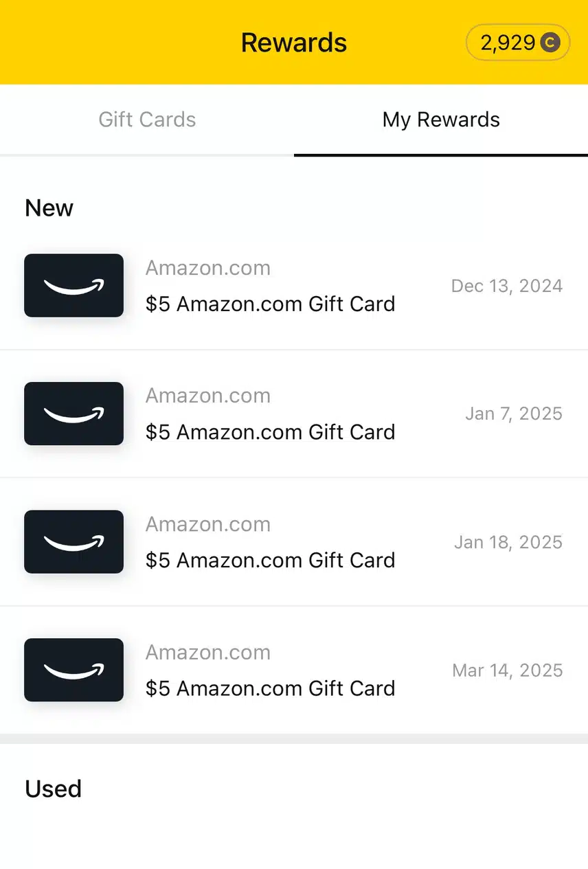Click Amazon.com brand label in first reward
Image resolution: width=588 pixels, height=869 pixels.
(207, 268)
